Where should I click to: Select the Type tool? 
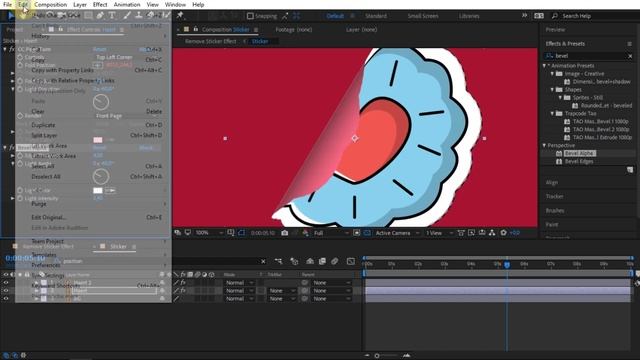point(112,16)
